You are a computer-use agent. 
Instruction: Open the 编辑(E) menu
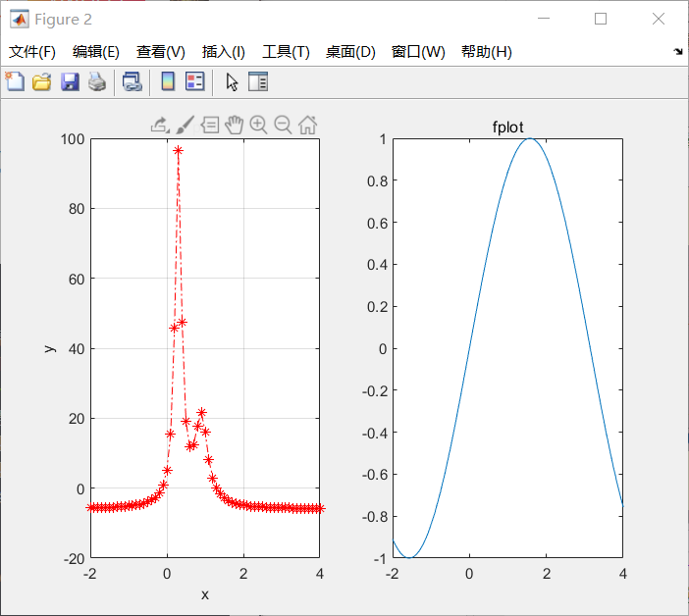coord(96,52)
